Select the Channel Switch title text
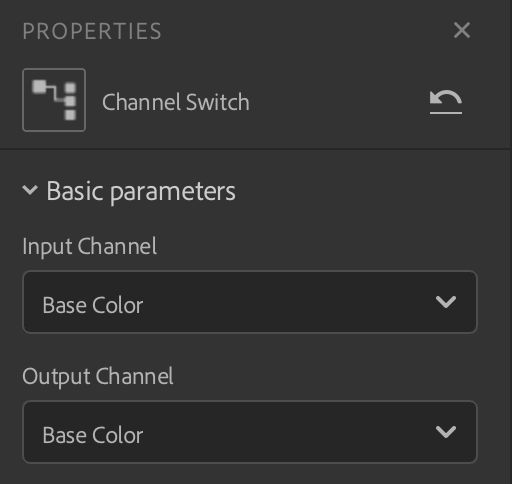Image resolution: width=512 pixels, height=484 pixels. [x=176, y=102]
